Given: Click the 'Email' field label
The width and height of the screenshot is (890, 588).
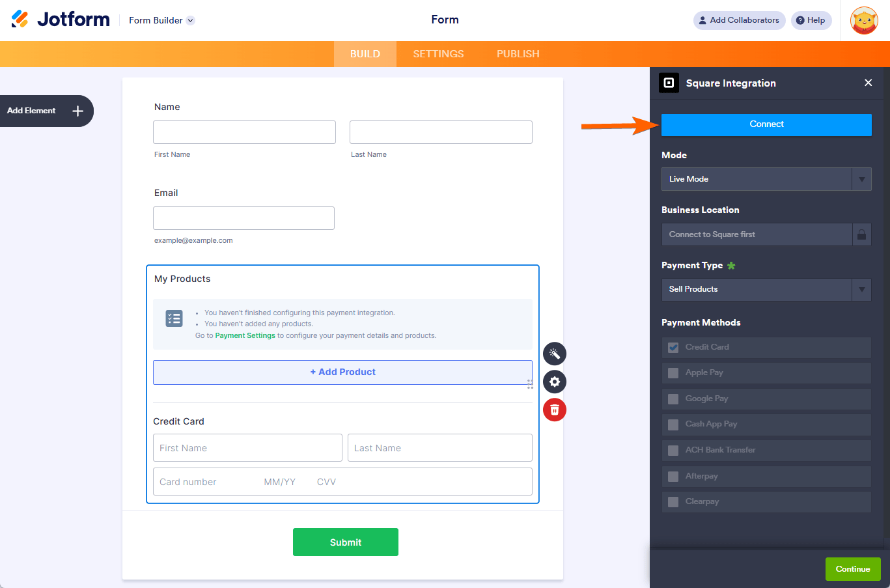Looking at the screenshot, I should pyautogui.click(x=166, y=193).
